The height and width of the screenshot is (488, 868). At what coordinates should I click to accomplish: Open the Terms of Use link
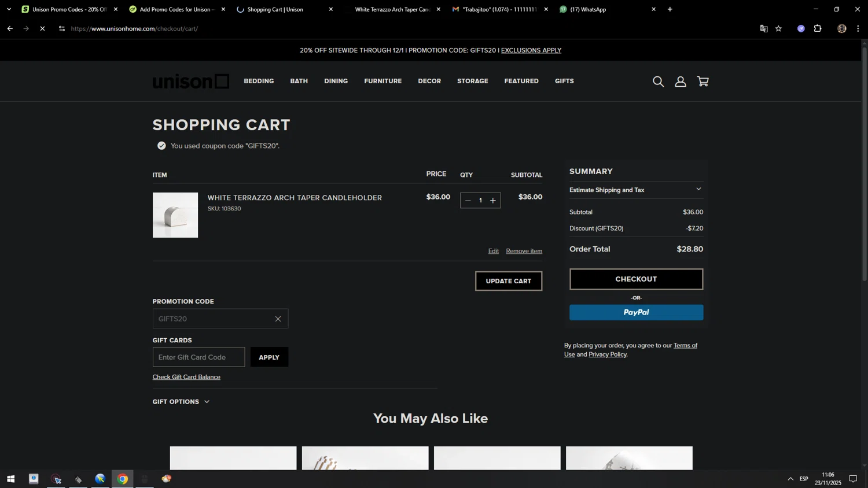631,350
